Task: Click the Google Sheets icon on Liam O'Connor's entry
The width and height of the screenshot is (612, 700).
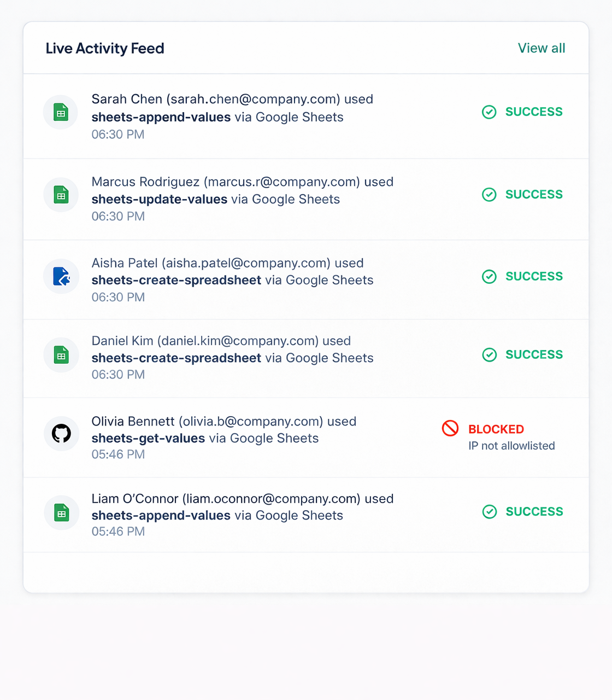Action: 61,513
